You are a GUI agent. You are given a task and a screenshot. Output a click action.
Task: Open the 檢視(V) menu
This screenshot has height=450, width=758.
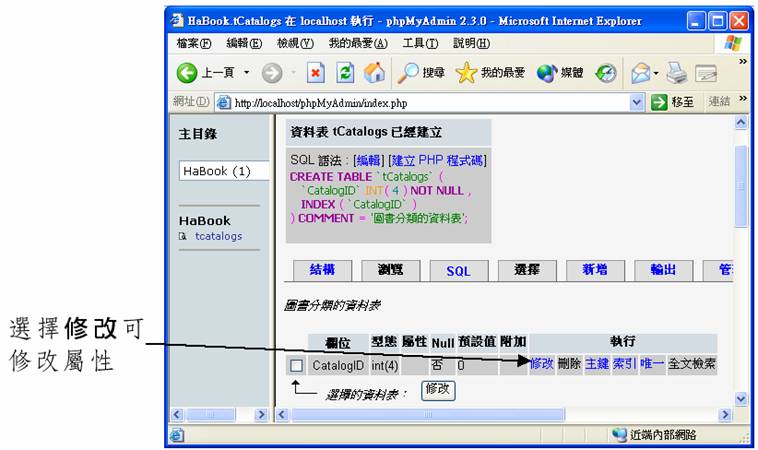[x=295, y=44]
